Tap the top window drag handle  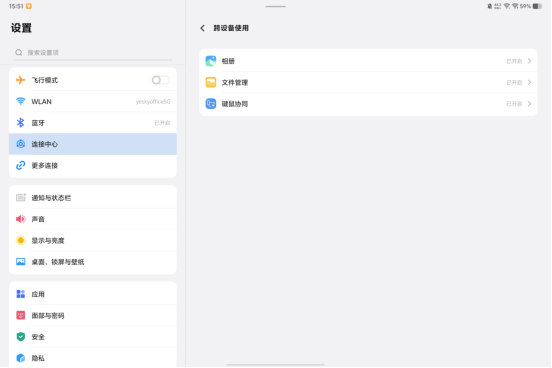coord(276,6)
